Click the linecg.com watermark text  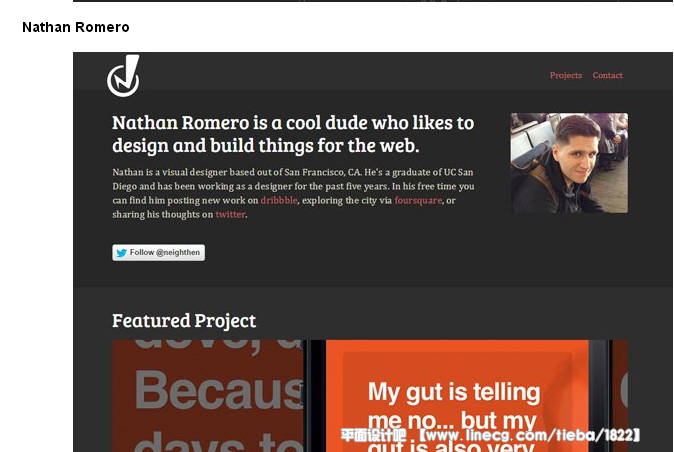490,435
